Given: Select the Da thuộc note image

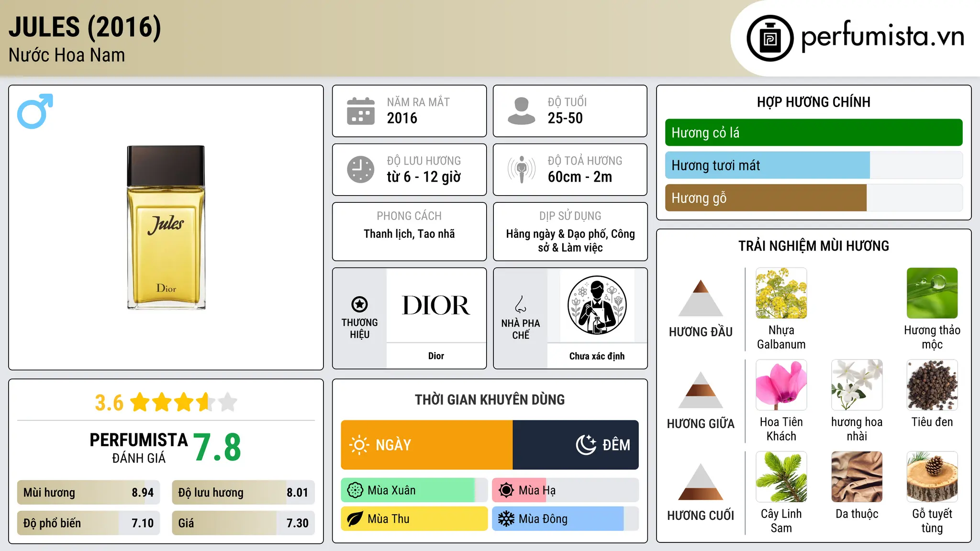Looking at the screenshot, I should coord(857,476).
